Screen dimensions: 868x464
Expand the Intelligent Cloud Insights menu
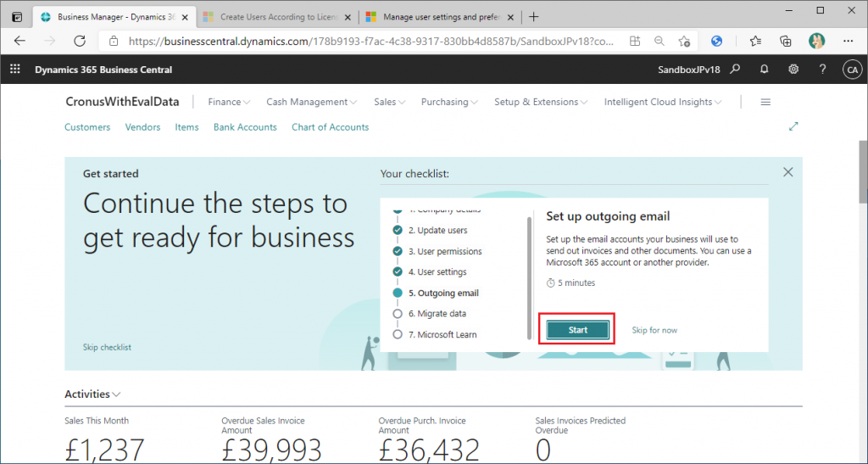663,102
